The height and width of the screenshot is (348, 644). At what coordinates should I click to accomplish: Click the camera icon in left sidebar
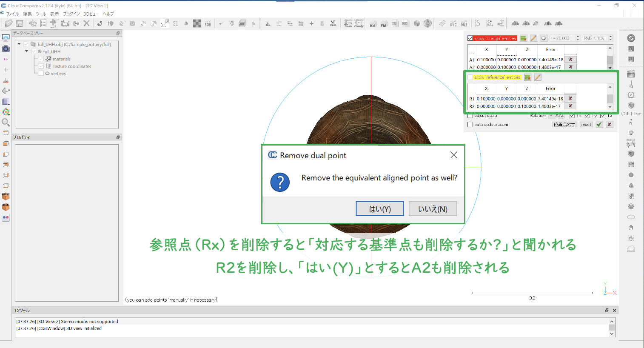tap(6, 48)
